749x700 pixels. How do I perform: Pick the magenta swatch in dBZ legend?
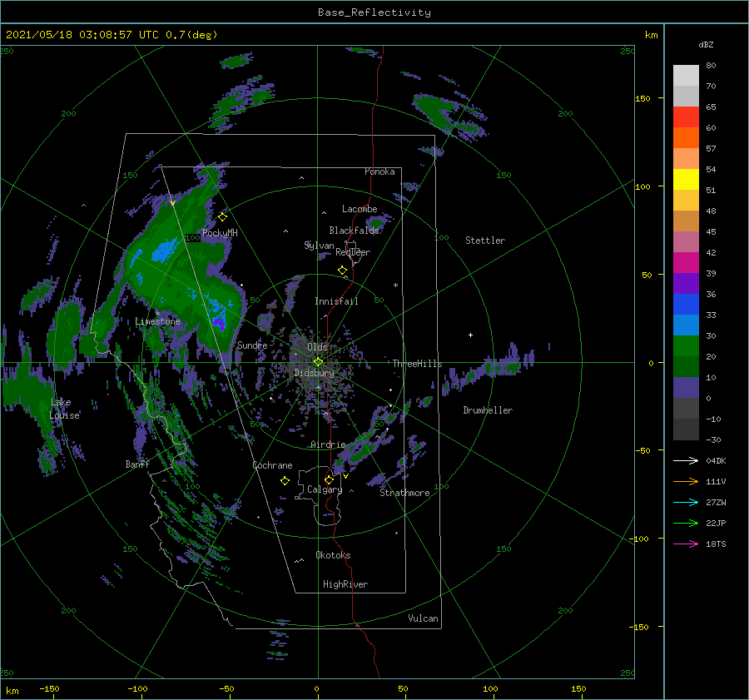(x=686, y=263)
